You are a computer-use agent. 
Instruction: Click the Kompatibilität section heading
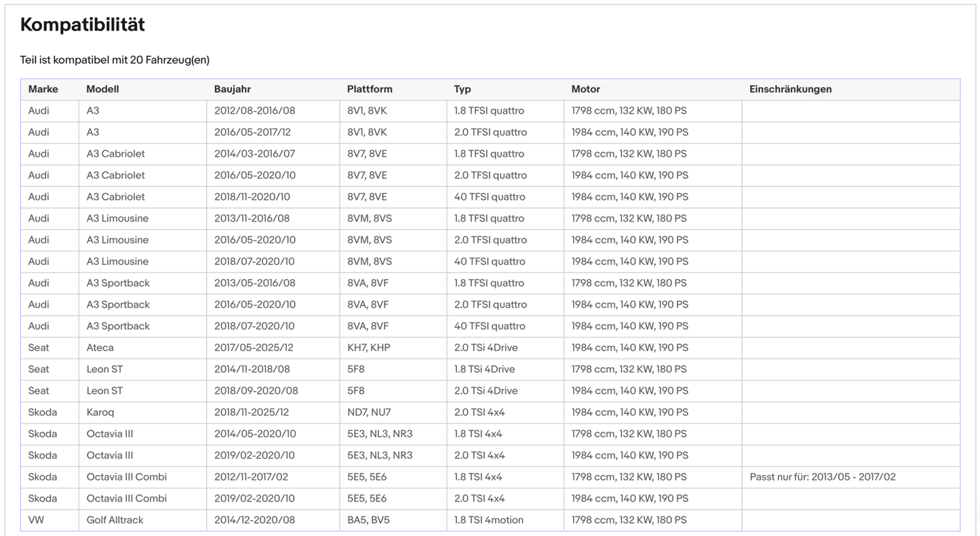pyautogui.click(x=82, y=25)
